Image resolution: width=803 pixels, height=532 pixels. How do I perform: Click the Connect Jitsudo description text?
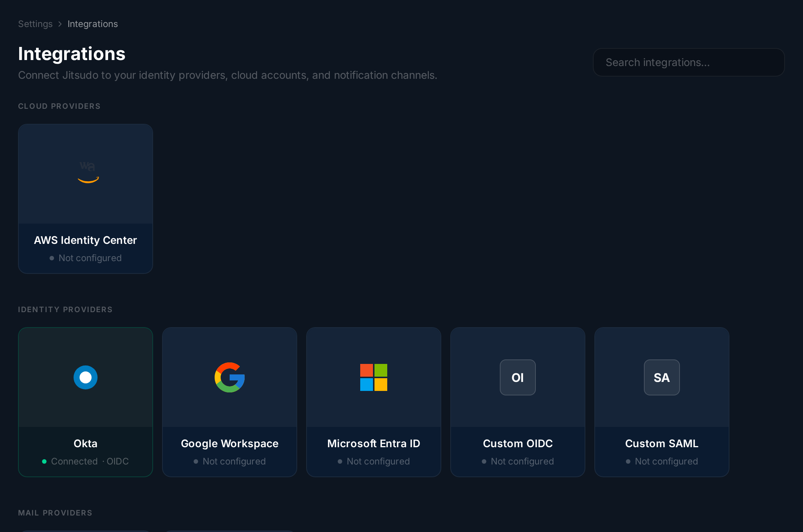coord(228,75)
